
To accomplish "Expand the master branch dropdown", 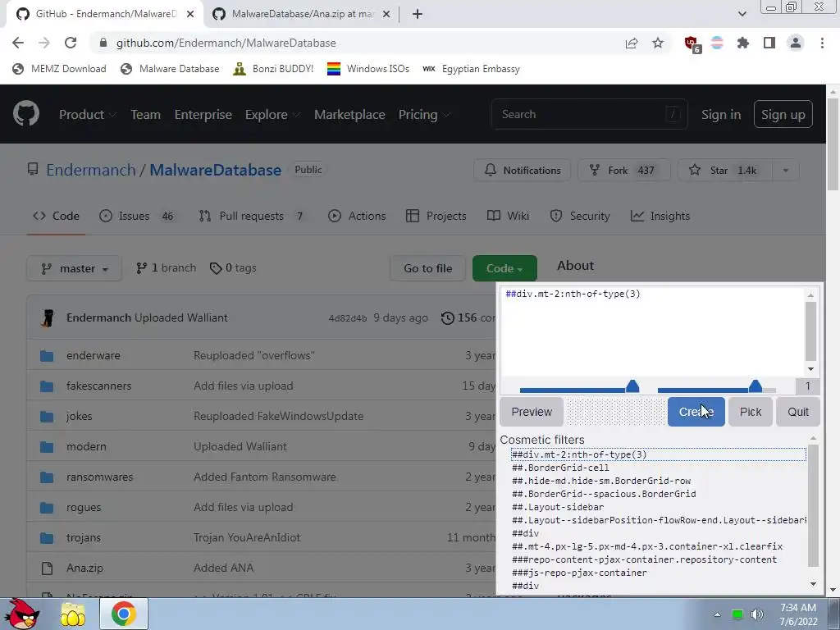I will click(x=75, y=268).
